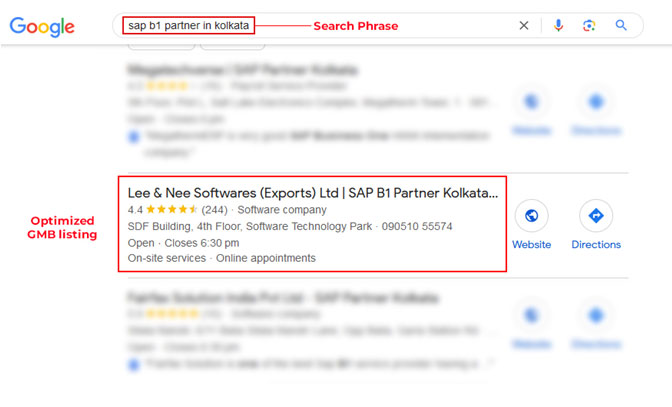Click the Fairfax Solution listing's Directions icon
The image size is (672, 407).
point(596,316)
